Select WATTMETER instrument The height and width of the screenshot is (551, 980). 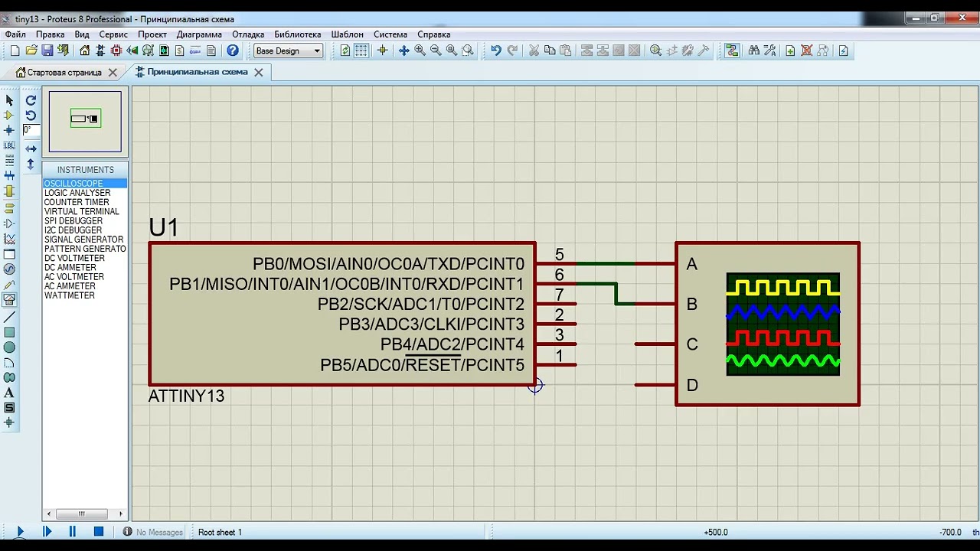pos(70,295)
